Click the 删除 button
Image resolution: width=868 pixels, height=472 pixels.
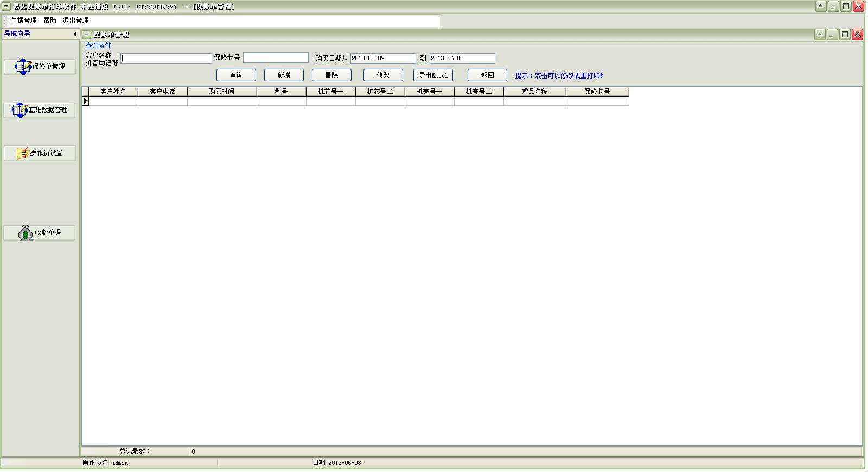pyautogui.click(x=331, y=75)
